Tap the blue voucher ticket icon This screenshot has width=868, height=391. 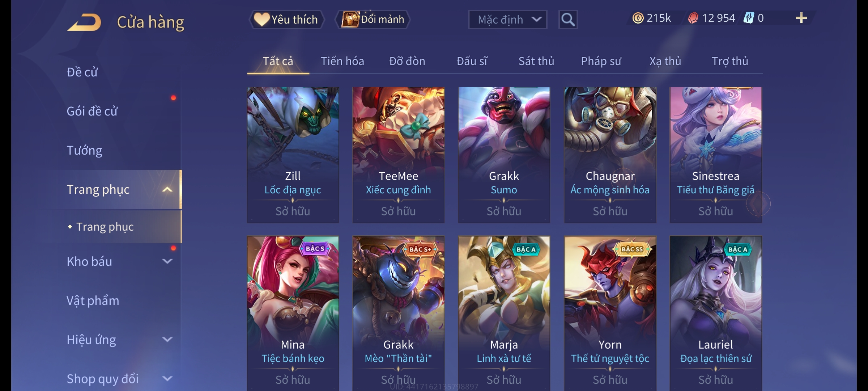[x=748, y=18]
